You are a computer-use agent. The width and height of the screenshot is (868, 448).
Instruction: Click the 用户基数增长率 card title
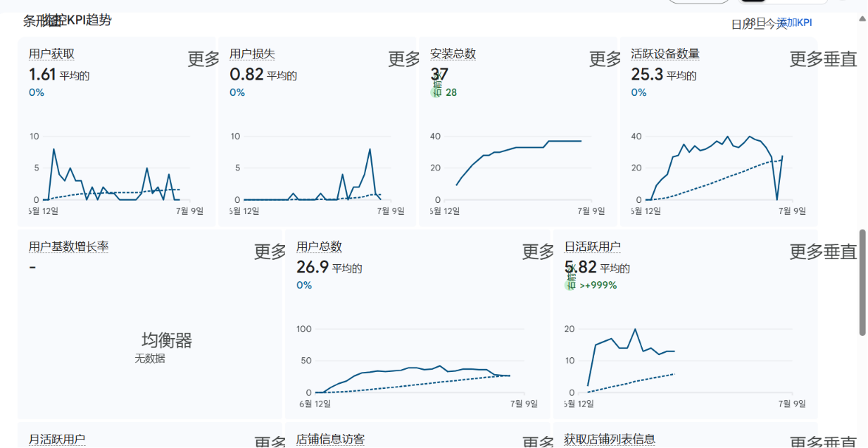(68, 247)
